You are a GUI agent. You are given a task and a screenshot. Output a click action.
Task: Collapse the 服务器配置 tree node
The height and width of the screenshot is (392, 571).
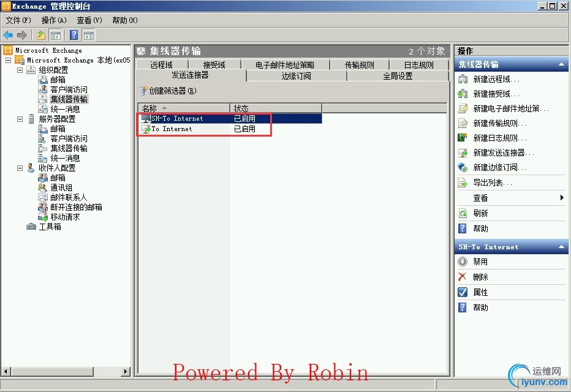pyautogui.click(x=20, y=119)
